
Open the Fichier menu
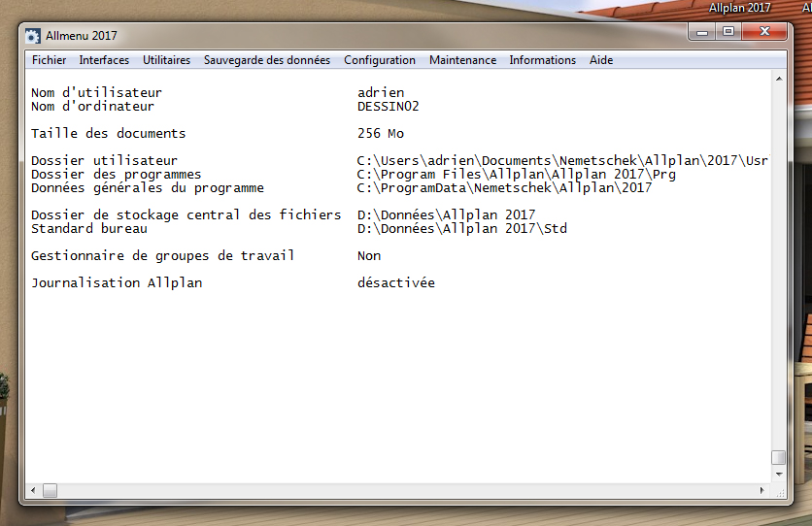(49, 60)
